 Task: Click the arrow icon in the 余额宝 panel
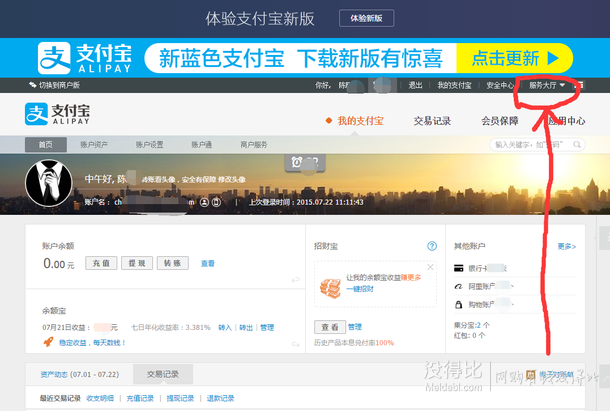296,344
